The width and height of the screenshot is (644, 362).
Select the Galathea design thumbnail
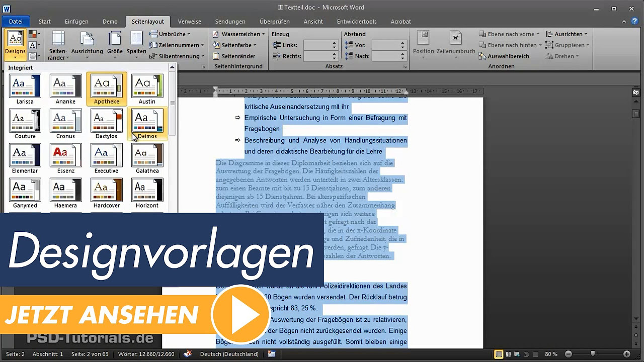[147, 158]
